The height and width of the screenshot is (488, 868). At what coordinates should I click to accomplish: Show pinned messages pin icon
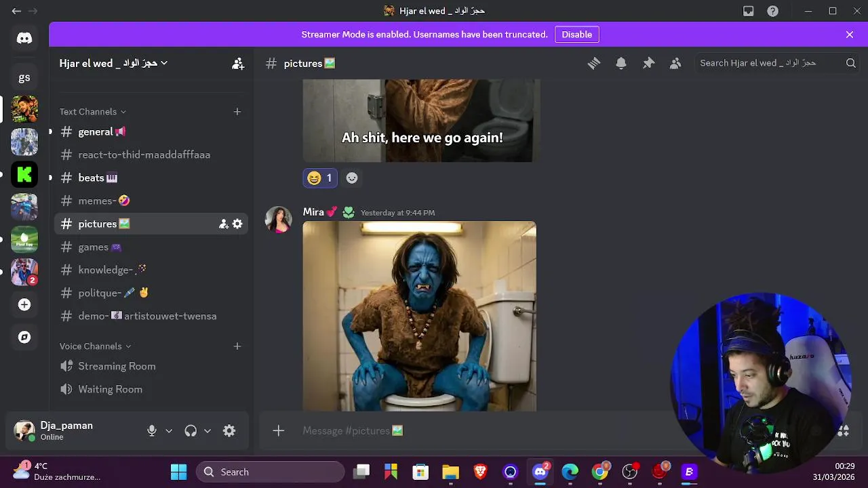pyautogui.click(x=648, y=63)
